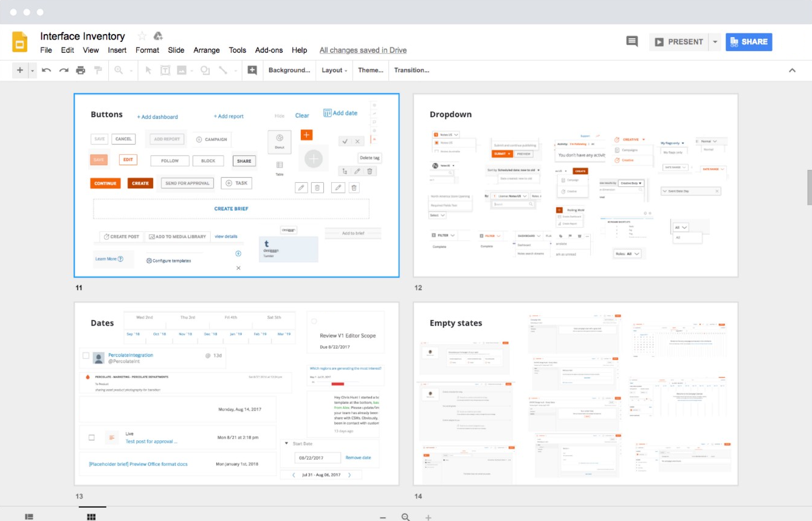
Task: Redo the last action
Action: coord(63,70)
